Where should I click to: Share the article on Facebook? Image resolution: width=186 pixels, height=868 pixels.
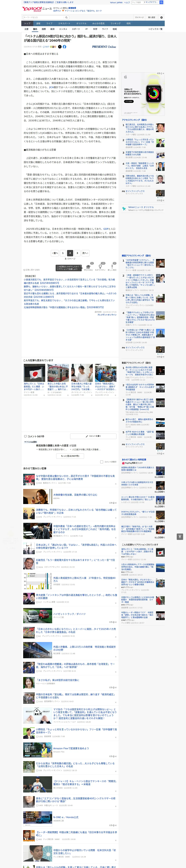[x=64, y=47]
